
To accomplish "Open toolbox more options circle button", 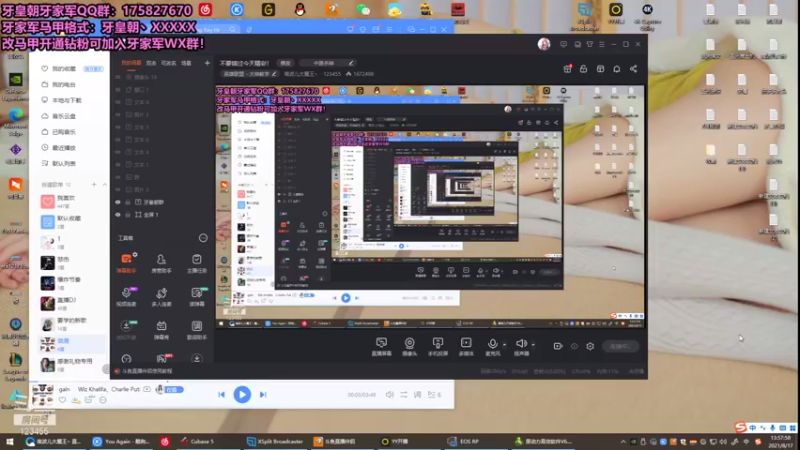I will pos(203,238).
